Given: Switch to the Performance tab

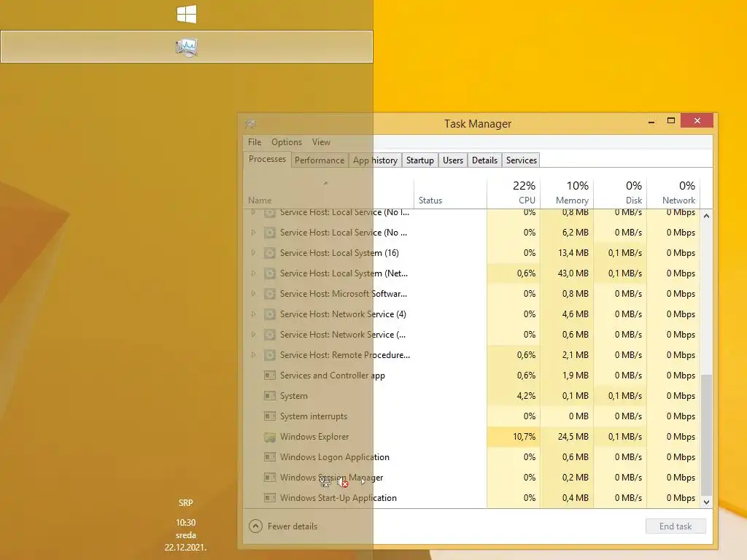Looking at the screenshot, I should (x=320, y=160).
